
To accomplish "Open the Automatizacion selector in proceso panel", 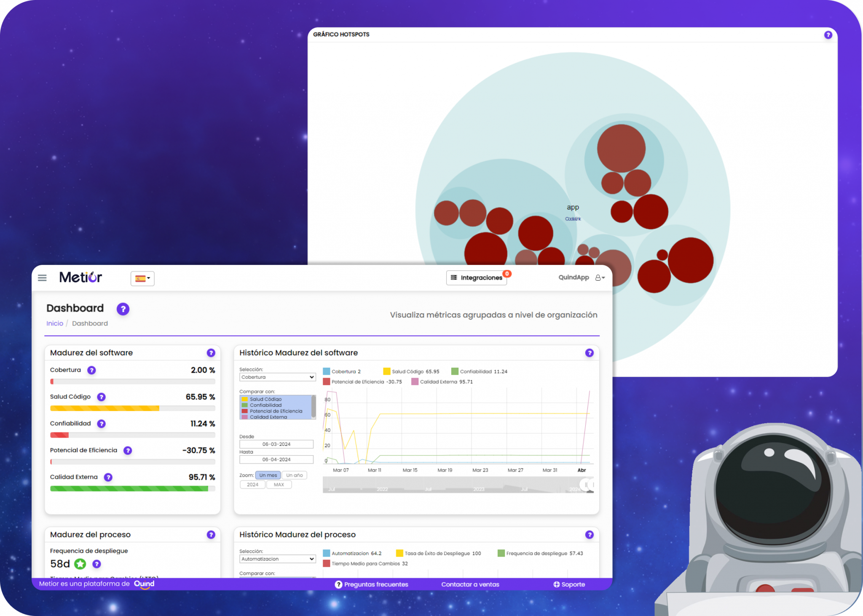I will (x=277, y=559).
